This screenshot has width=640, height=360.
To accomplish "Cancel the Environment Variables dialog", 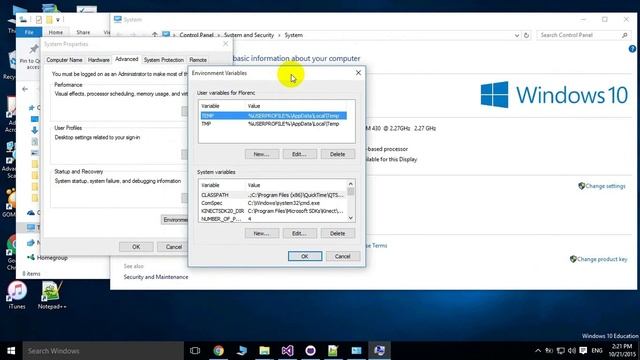I will [x=343, y=256].
